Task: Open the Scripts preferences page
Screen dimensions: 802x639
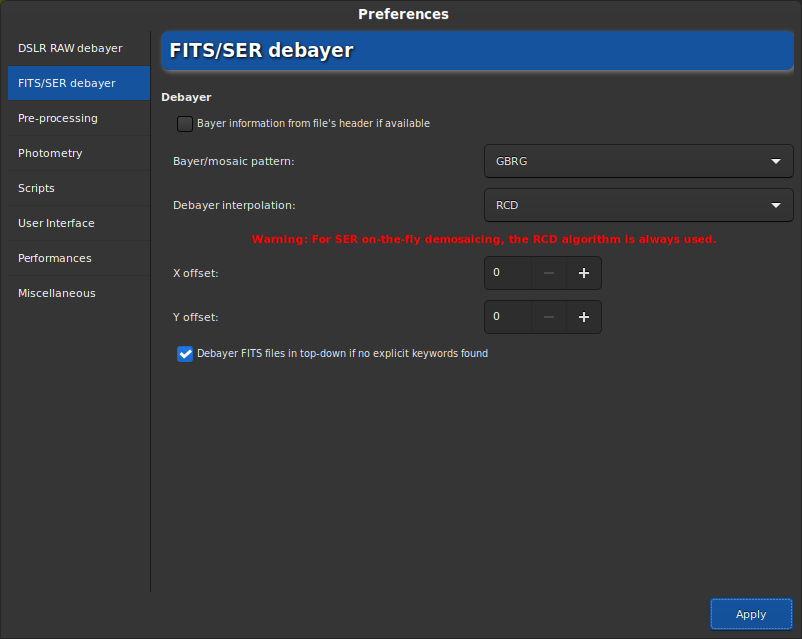Action: click(x=37, y=188)
